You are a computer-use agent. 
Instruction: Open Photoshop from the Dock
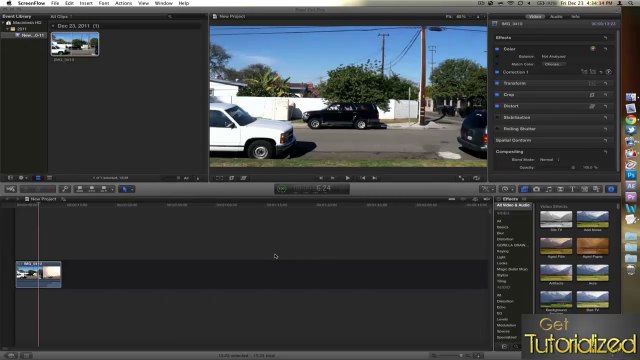[631, 175]
